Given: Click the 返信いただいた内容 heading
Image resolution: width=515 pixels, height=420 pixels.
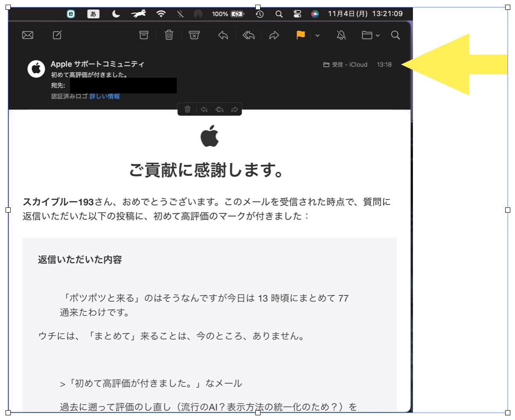Looking at the screenshot, I should point(80,260).
